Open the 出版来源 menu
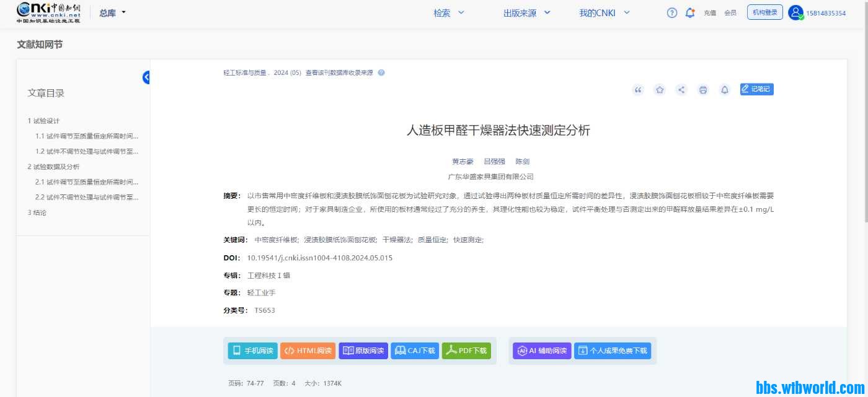The height and width of the screenshot is (397, 868). pos(526,12)
